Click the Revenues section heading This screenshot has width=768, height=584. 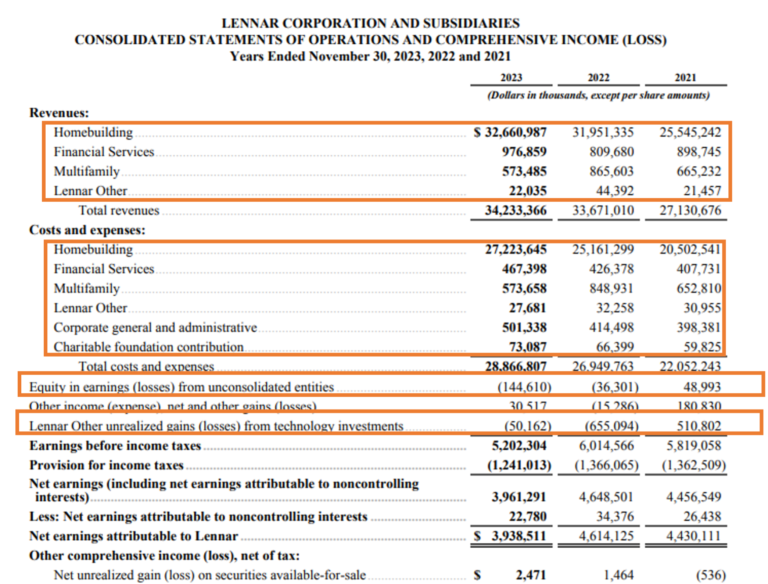pos(60,113)
